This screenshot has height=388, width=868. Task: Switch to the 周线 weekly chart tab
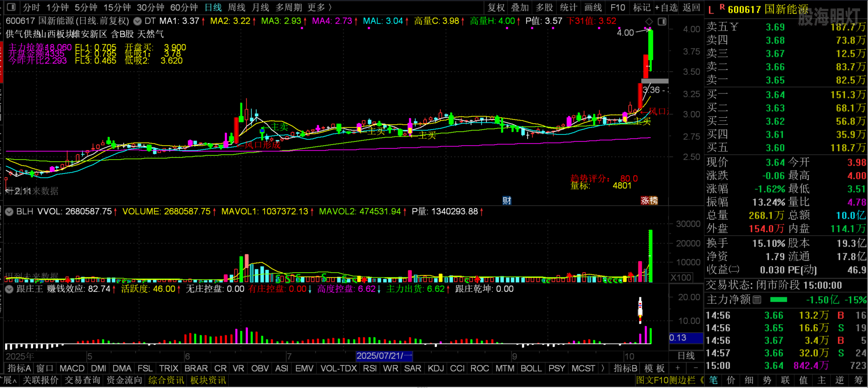coord(237,7)
